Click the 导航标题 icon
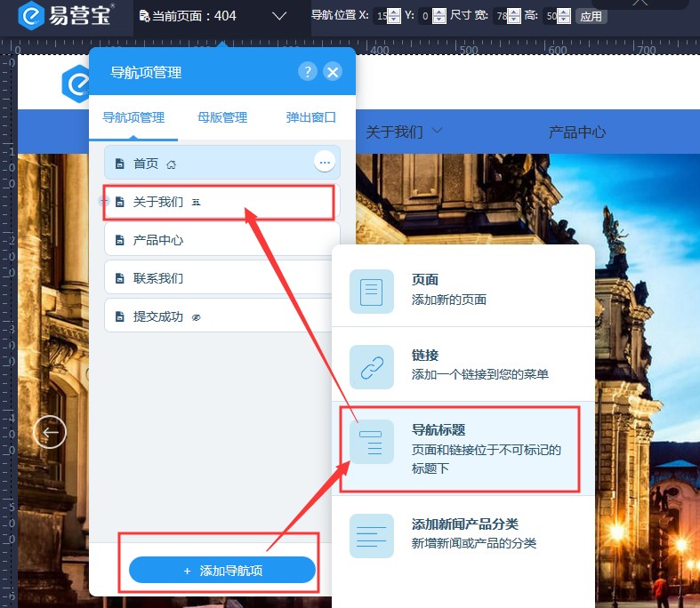The height and width of the screenshot is (608, 700). tap(371, 442)
